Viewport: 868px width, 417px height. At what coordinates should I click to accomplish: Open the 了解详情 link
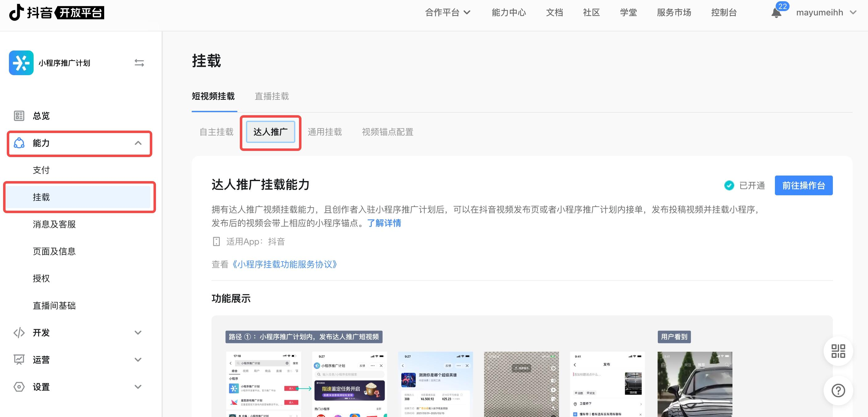click(384, 223)
